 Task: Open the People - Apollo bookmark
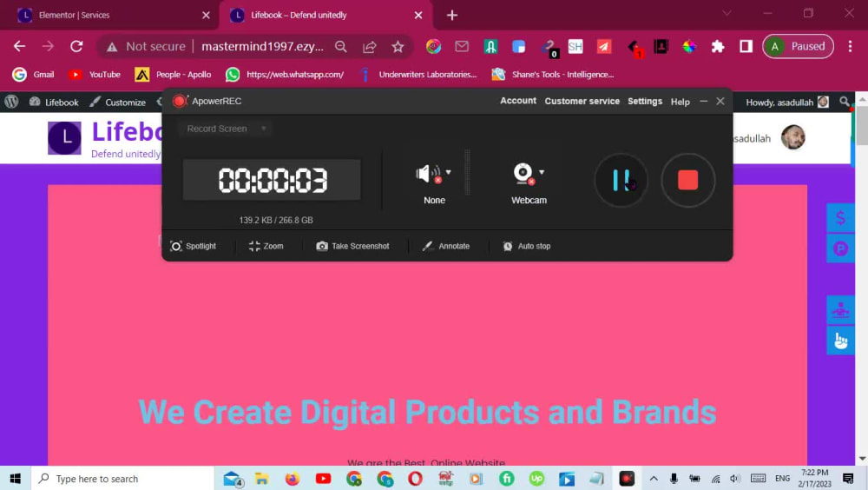coord(174,74)
